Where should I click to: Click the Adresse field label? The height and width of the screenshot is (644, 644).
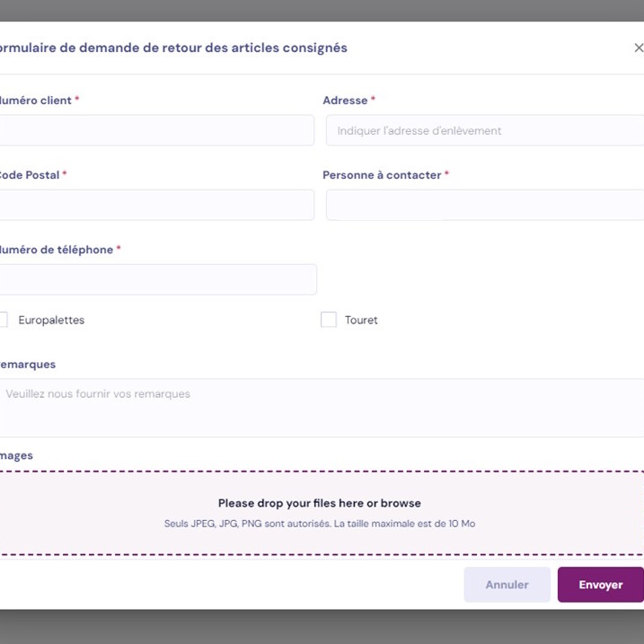coord(345,101)
